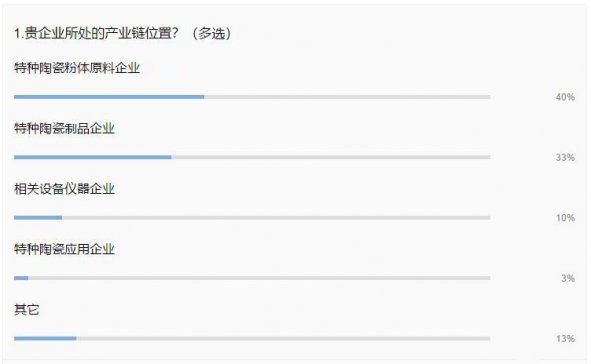Image resolution: width=591 pixels, height=364 pixels.
Task: Click gray track of 相关设备仪器企业 bar
Action: pos(276,217)
